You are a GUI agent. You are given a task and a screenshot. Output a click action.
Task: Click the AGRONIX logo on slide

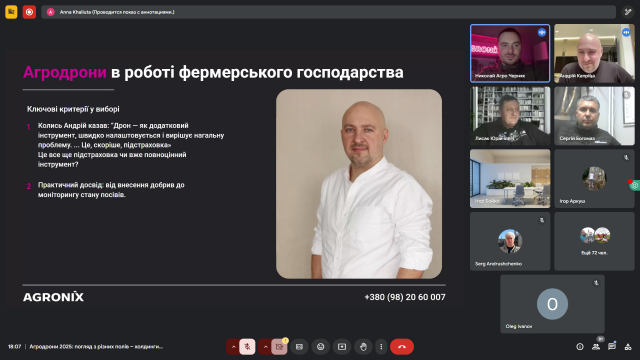[53, 297]
